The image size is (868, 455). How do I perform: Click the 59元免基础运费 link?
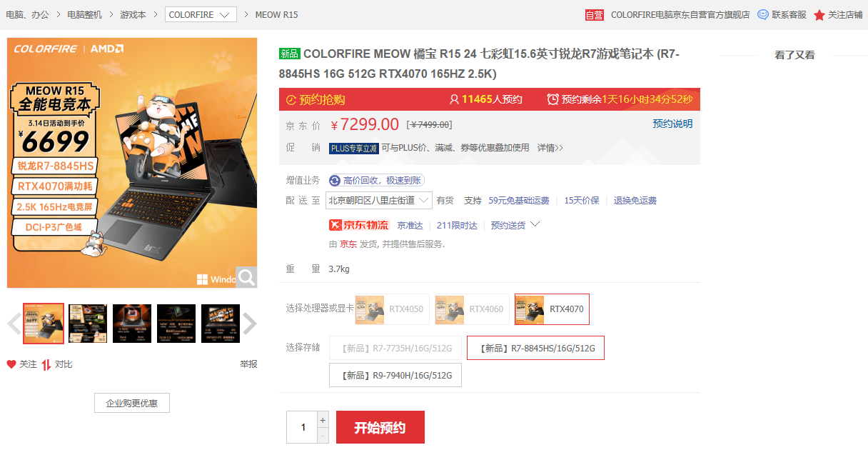pyautogui.click(x=519, y=201)
